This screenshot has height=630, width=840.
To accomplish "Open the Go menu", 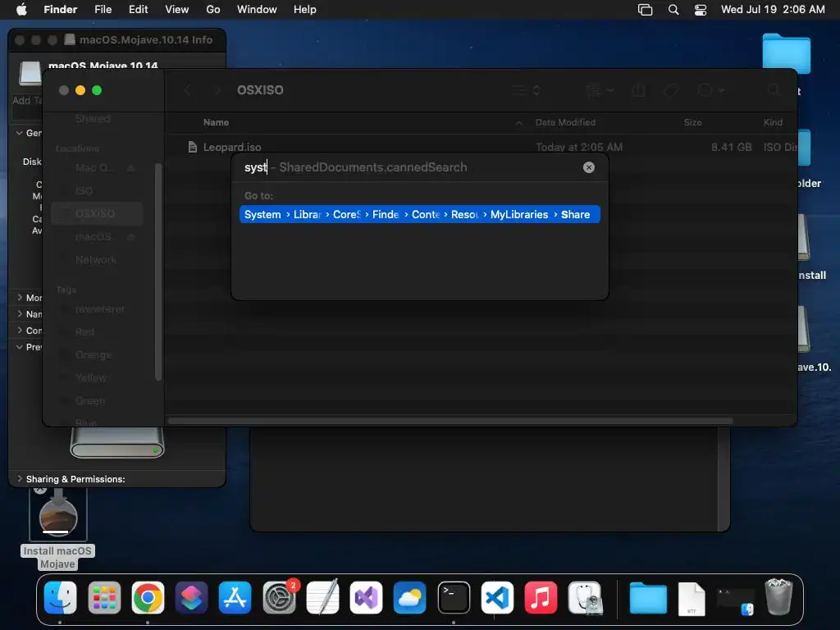I will (213, 9).
